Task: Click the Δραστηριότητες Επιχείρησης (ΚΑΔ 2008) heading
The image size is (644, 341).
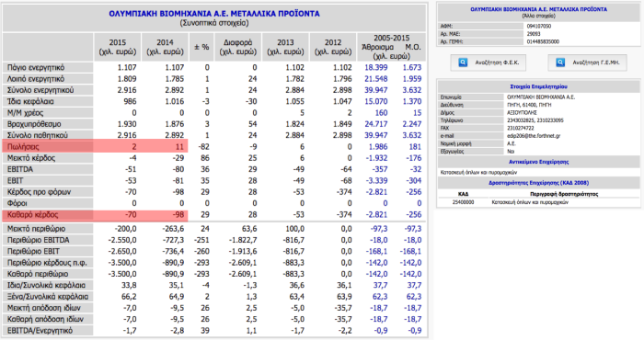Action: (x=538, y=183)
